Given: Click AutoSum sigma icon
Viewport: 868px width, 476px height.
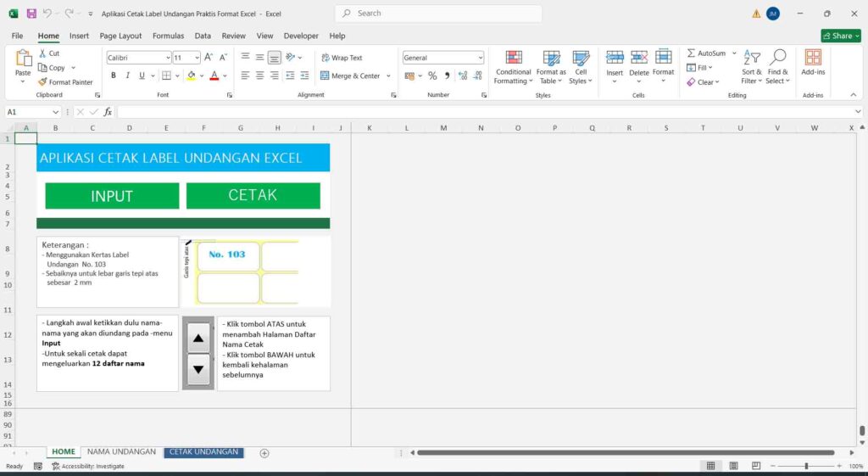Looking at the screenshot, I should 691,53.
